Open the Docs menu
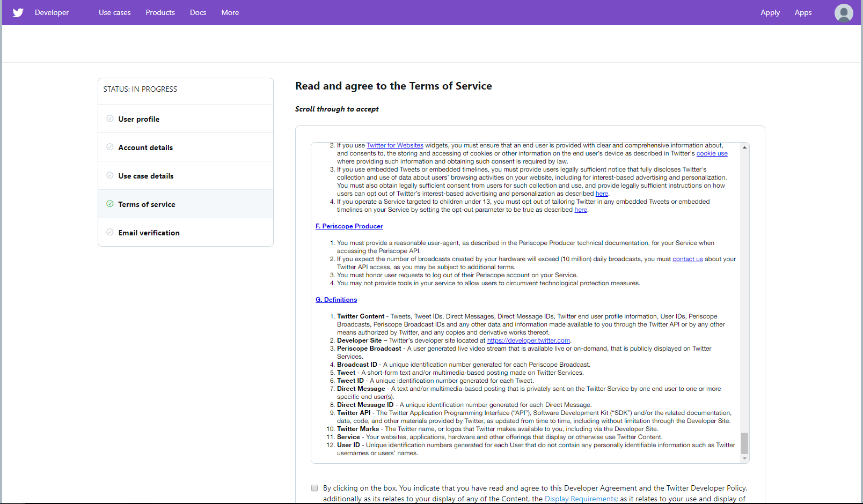The width and height of the screenshot is (863, 504). (x=198, y=12)
